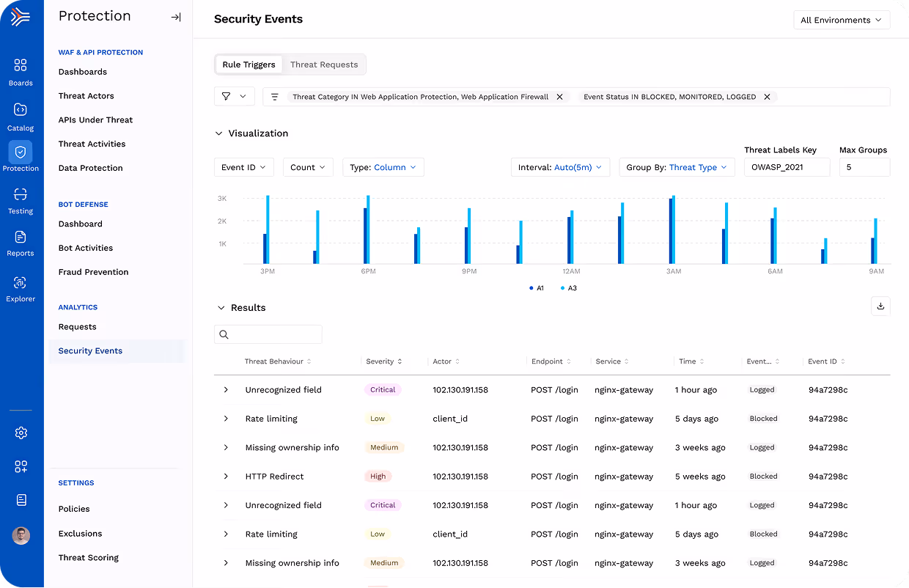Image resolution: width=909 pixels, height=588 pixels.
Task: Click the sidebar collapse arrow next to Protection
Action: (175, 16)
